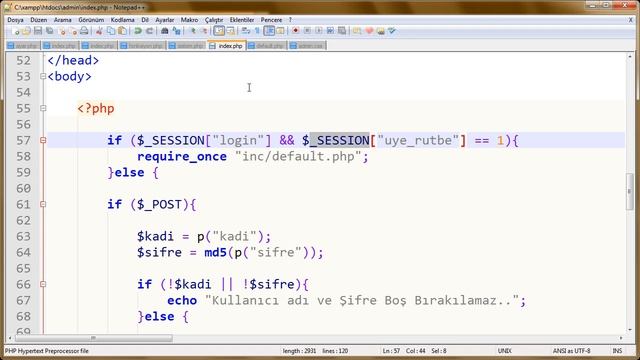Toggle the indent guide display

pyautogui.click(x=269, y=31)
